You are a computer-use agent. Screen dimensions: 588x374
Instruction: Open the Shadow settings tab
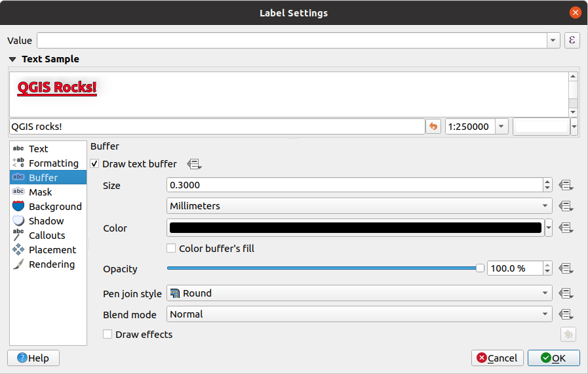[46, 221]
